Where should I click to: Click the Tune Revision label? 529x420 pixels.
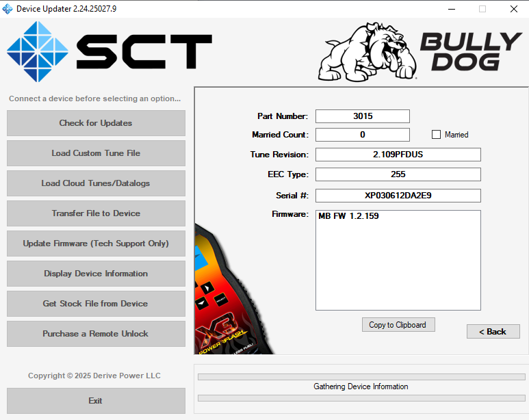[x=279, y=155]
